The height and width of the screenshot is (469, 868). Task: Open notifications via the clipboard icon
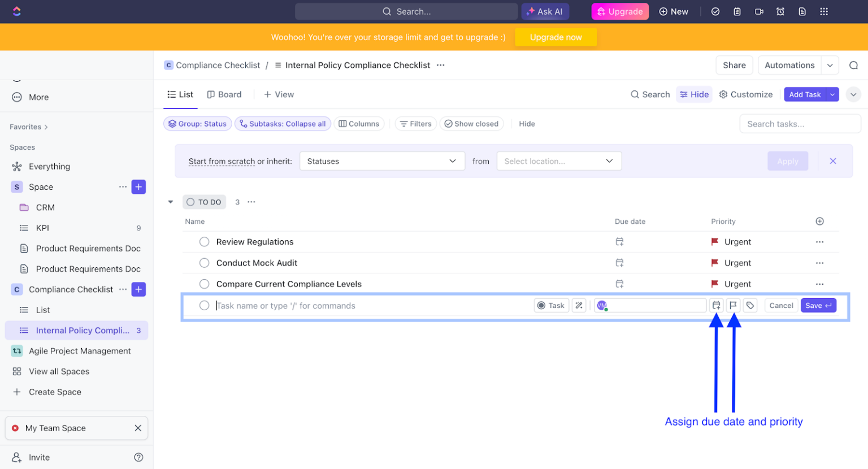tap(737, 11)
